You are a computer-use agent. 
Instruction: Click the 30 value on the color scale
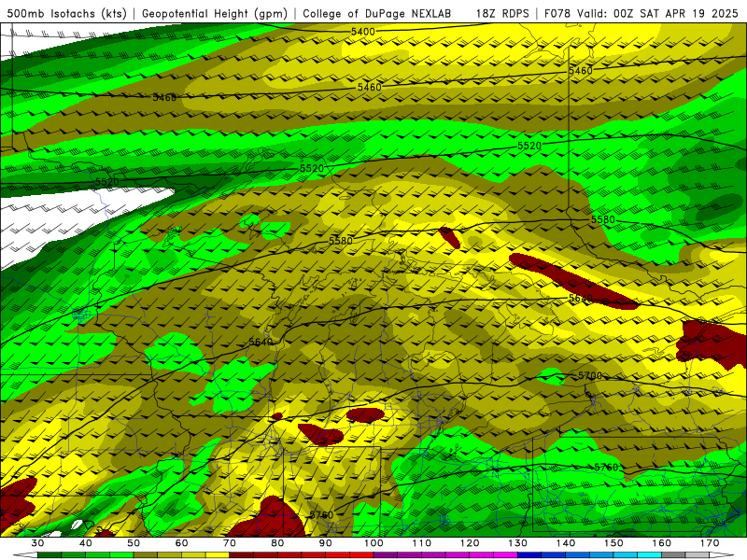(37, 543)
